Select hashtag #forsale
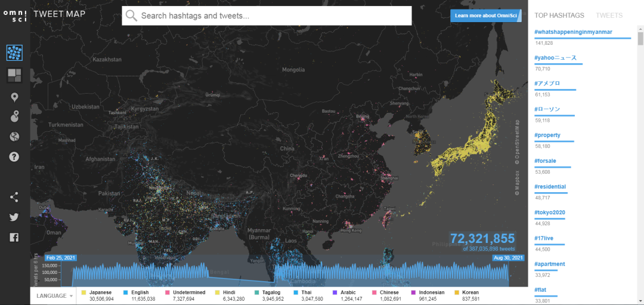644x305 pixels. [x=546, y=161]
